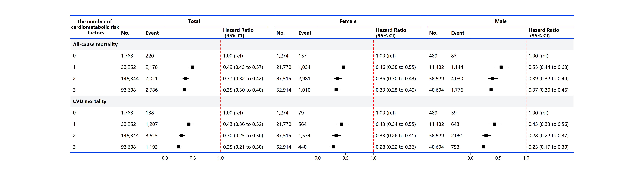Select hazard ratio "0.37 (0.32 to 0.42)"
Image resolution: width=644 pixels, height=183 pixels.
[x=243, y=79]
